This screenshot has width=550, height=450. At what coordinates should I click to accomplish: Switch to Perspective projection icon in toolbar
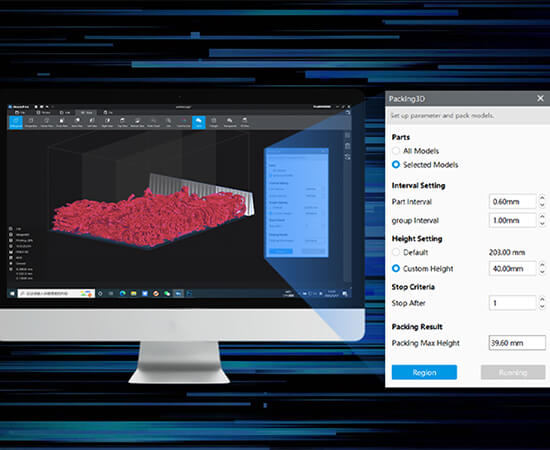pos(31,122)
